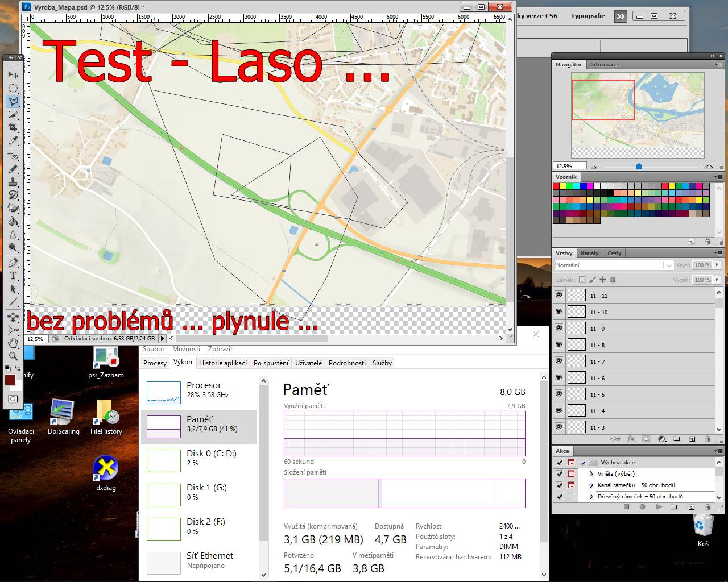Select the Paint Bucket tool
Image resolution: width=728 pixels, height=582 pixels.
click(13, 221)
